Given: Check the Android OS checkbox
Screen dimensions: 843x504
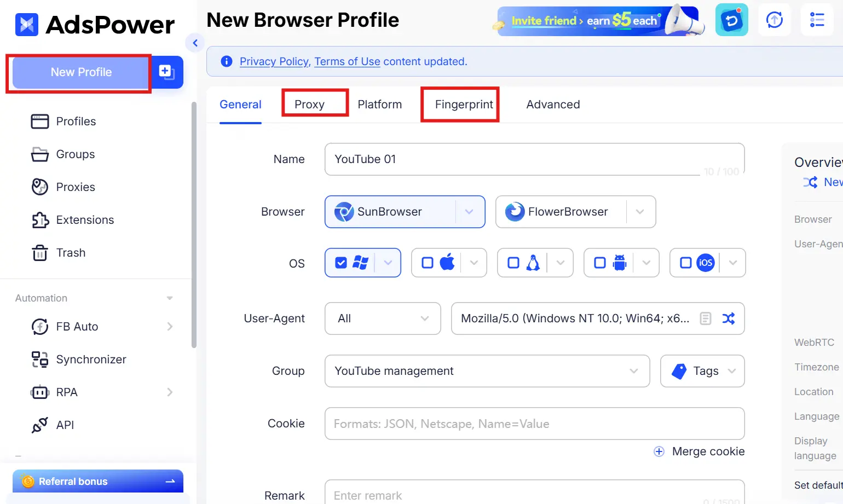Looking at the screenshot, I should [x=600, y=263].
